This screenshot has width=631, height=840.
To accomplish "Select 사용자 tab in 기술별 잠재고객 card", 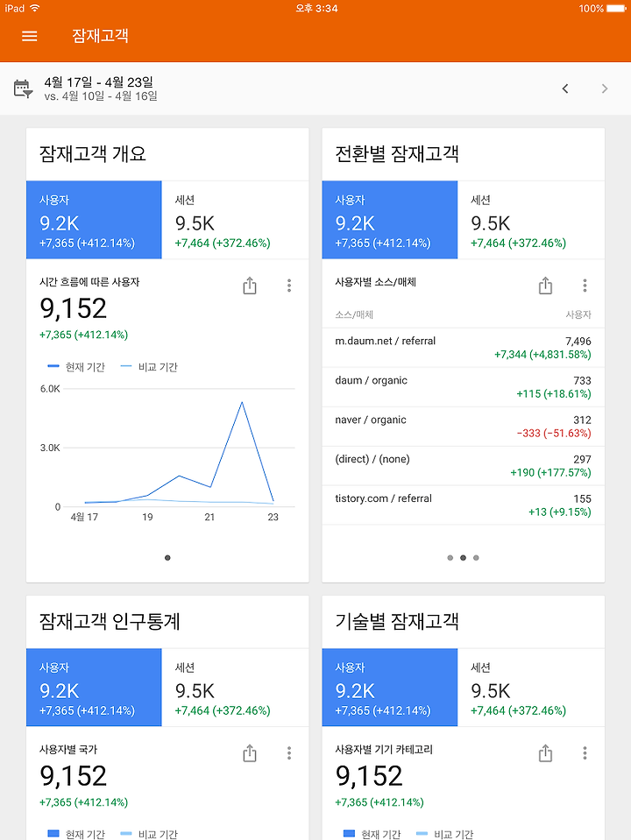I will tap(390, 688).
